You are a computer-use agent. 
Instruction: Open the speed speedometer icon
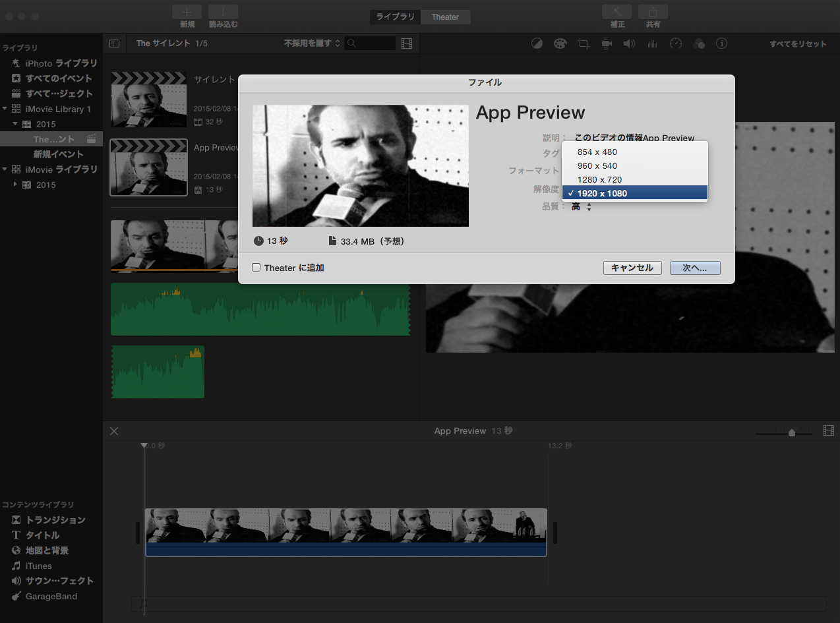(675, 44)
